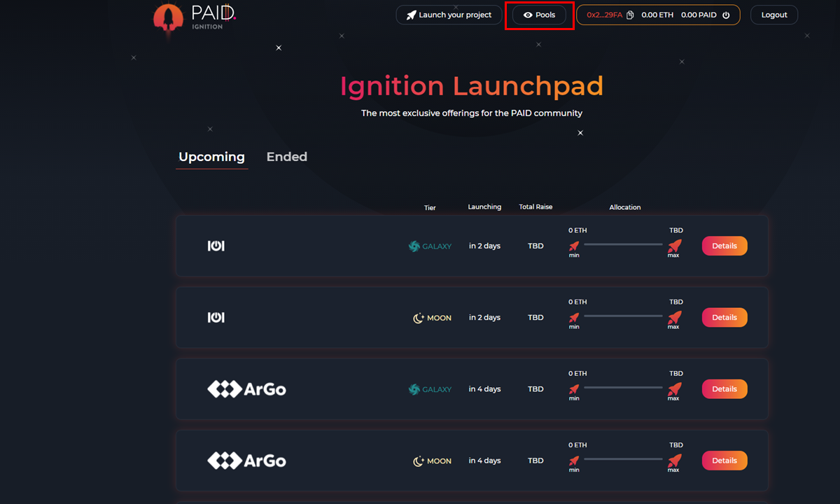The height and width of the screenshot is (504, 840).
Task: Click allocation slider in ArGo Moon row
Action: [x=623, y=458]
